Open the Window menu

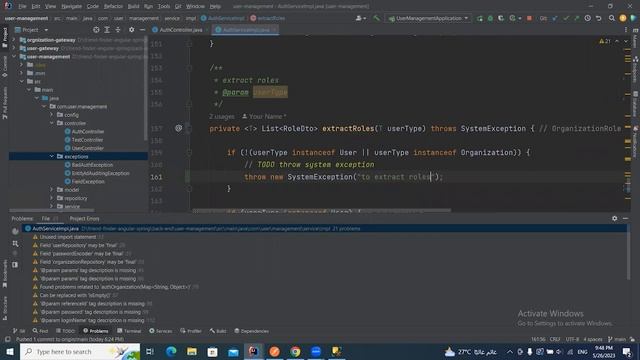tap(195, 7)
